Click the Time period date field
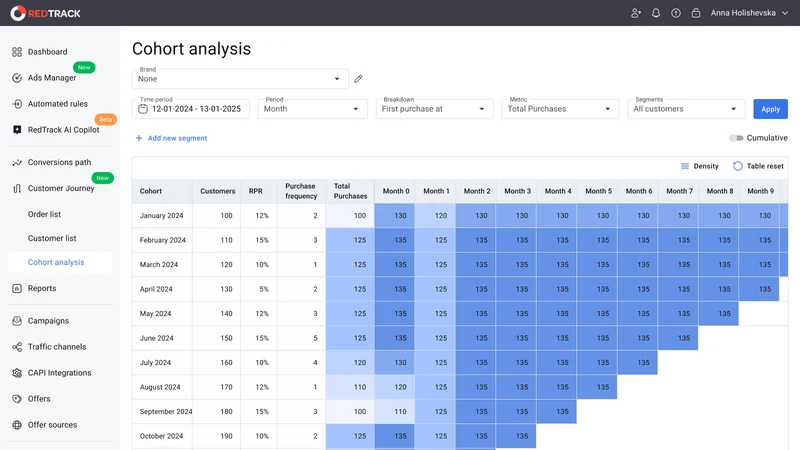 tap(191, 109)
